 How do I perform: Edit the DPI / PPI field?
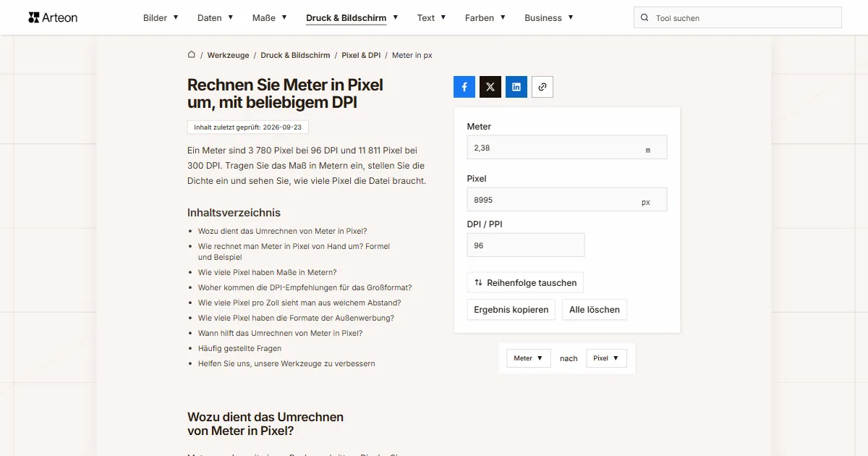pyautogui.click(x=526, y=245)
